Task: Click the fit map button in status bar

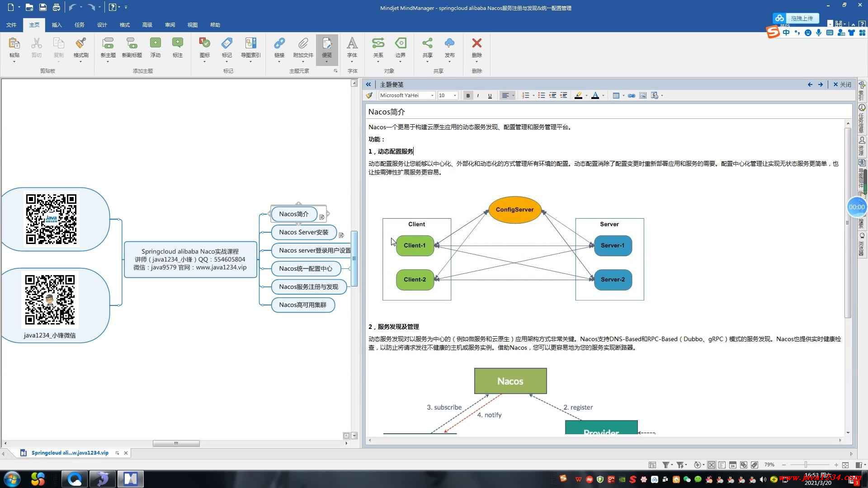Action: 845,465
